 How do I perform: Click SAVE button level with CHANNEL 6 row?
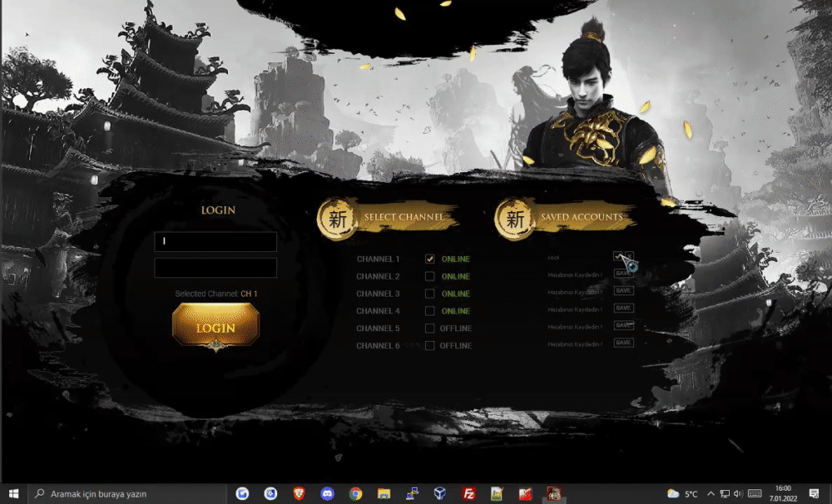[x=623, y=342]
